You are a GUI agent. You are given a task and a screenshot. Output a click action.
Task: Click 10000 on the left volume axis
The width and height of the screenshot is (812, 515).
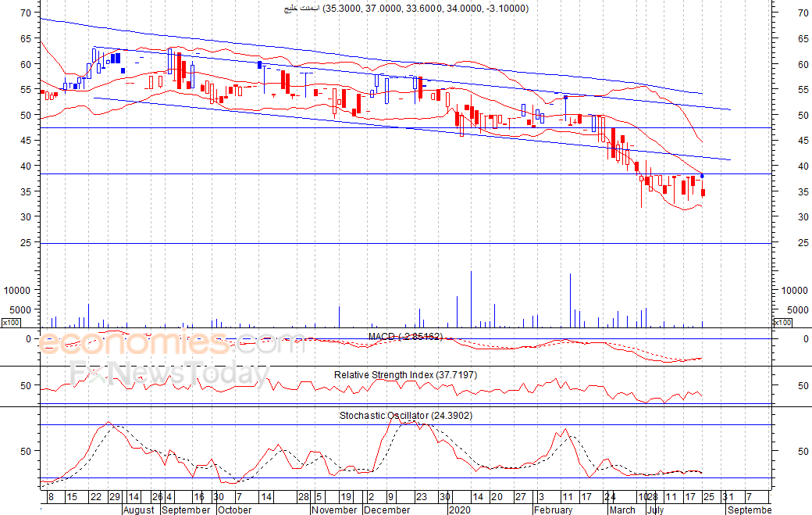17,291
